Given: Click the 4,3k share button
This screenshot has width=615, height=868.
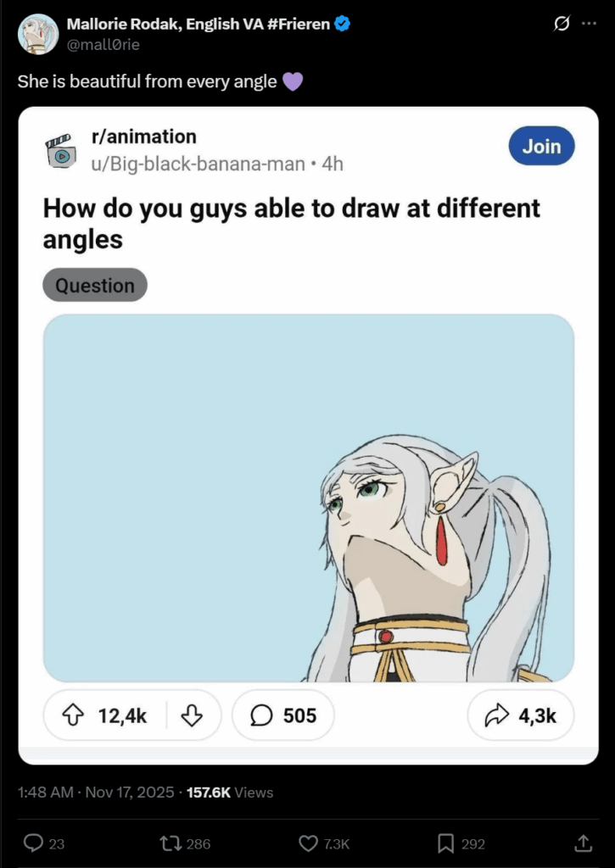Looking at the screenshot, I should click(x=521, y=716).
